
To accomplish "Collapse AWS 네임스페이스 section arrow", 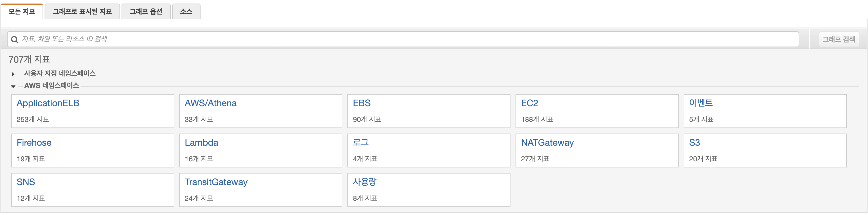I will (x=13, y=87).
